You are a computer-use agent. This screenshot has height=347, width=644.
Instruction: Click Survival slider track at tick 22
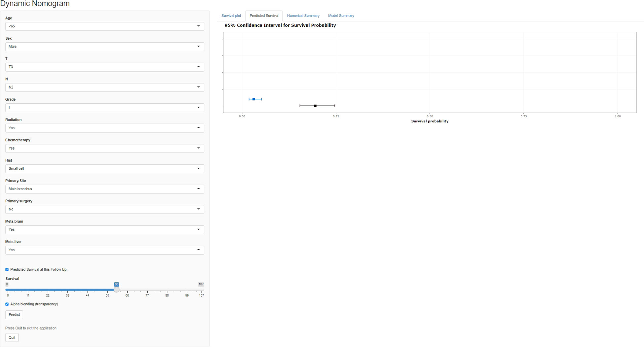pyautogui.click(x=48, y=290)
